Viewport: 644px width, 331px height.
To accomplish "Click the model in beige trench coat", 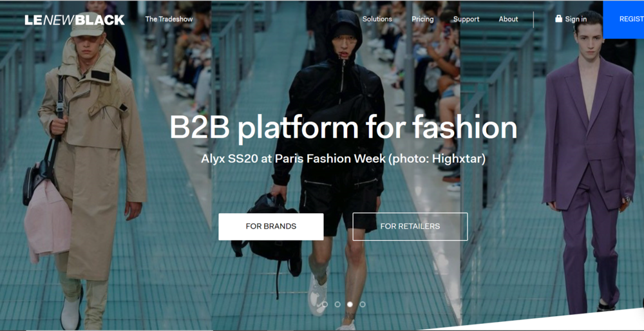I will pyautogui.click(x=88, y=164).
